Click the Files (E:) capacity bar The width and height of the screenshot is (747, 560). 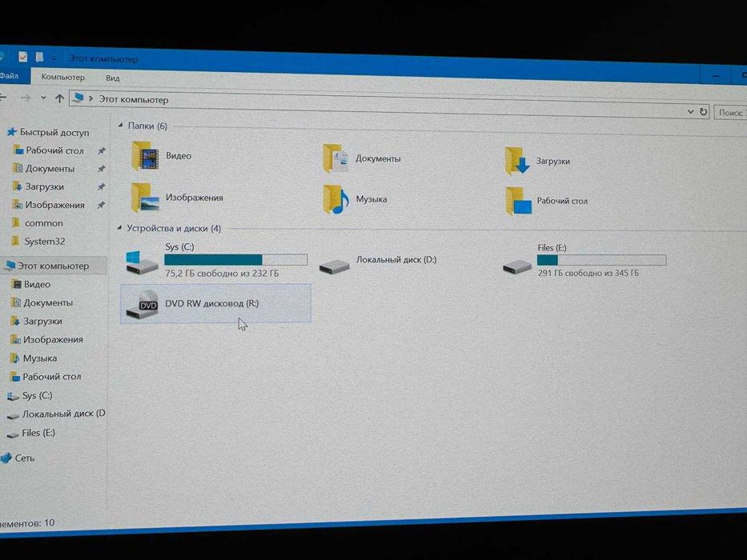(601, 260)
